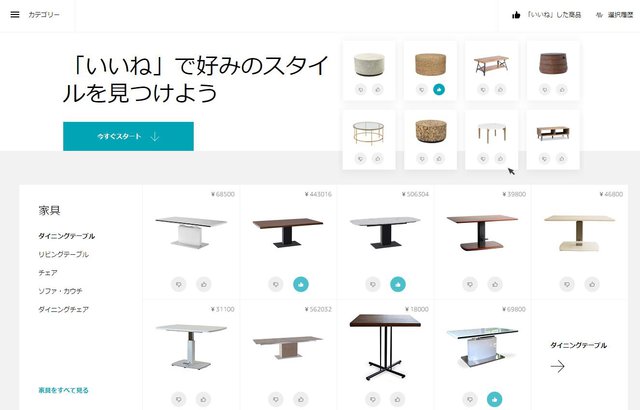Dislike the ¥68500 white dining table

[x=178, y=284]
